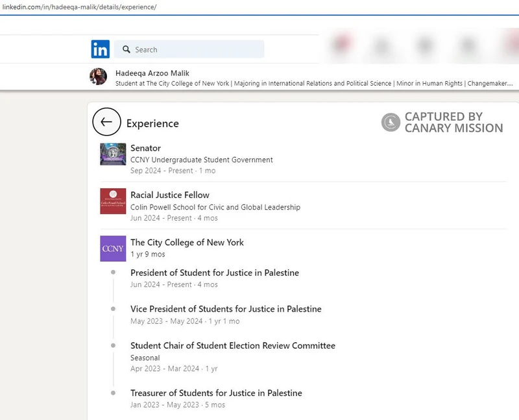Select the Racial Justice Fellow title
519x420 pixels.
pyautogui.click(x=170, y=195)
